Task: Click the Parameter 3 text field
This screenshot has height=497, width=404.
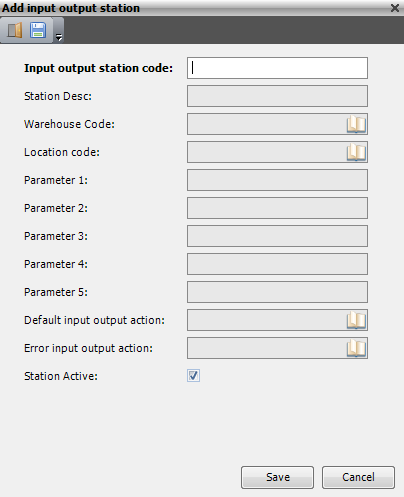Action: tap(277, 236)
